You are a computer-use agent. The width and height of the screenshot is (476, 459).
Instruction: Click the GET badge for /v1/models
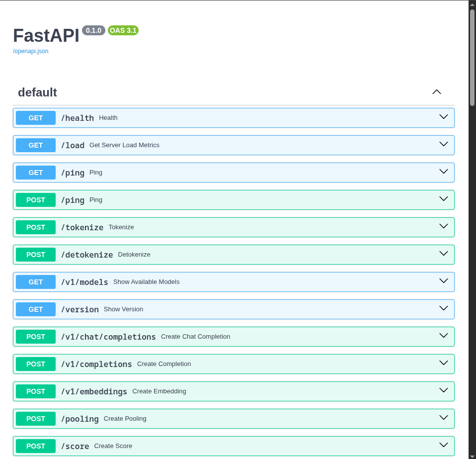tap(35, 282)
